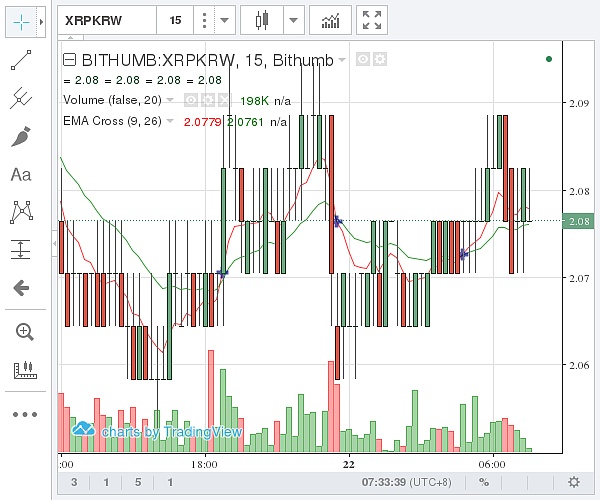
Task: Click the 06:00 time axis label
Action: [x=492, y=464]
